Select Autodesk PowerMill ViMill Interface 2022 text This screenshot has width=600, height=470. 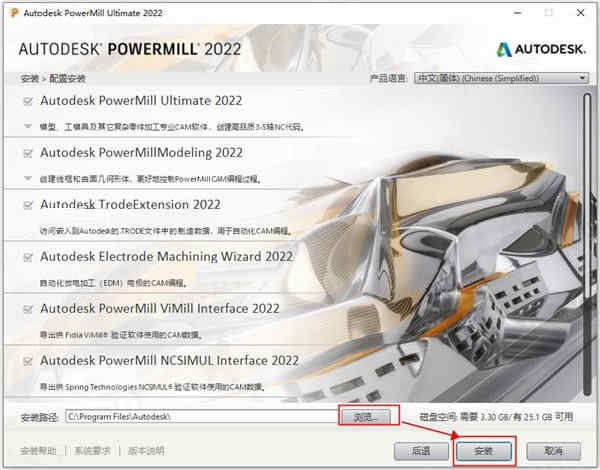coord(160,308)
